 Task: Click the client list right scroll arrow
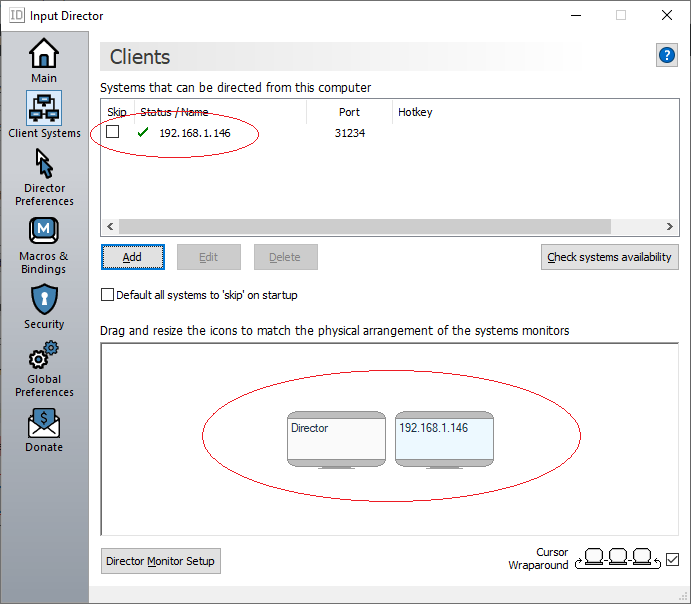(x=669, y=226)
